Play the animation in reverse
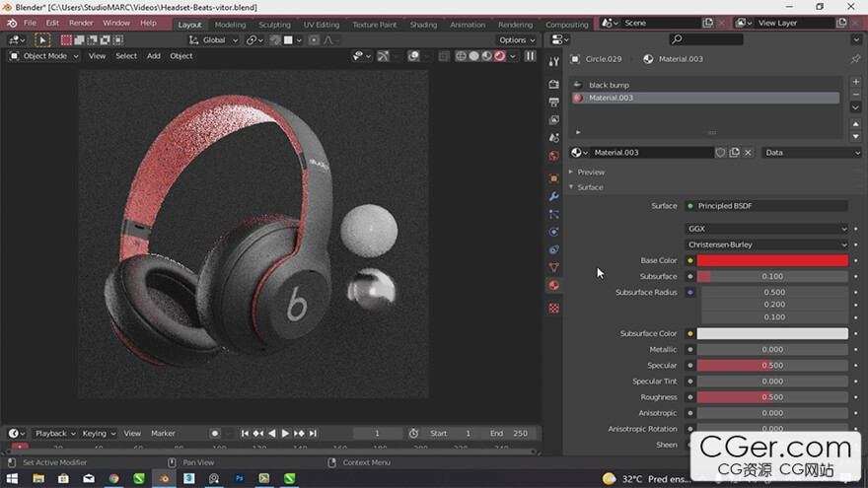868x488 pixels. [272, 433]
